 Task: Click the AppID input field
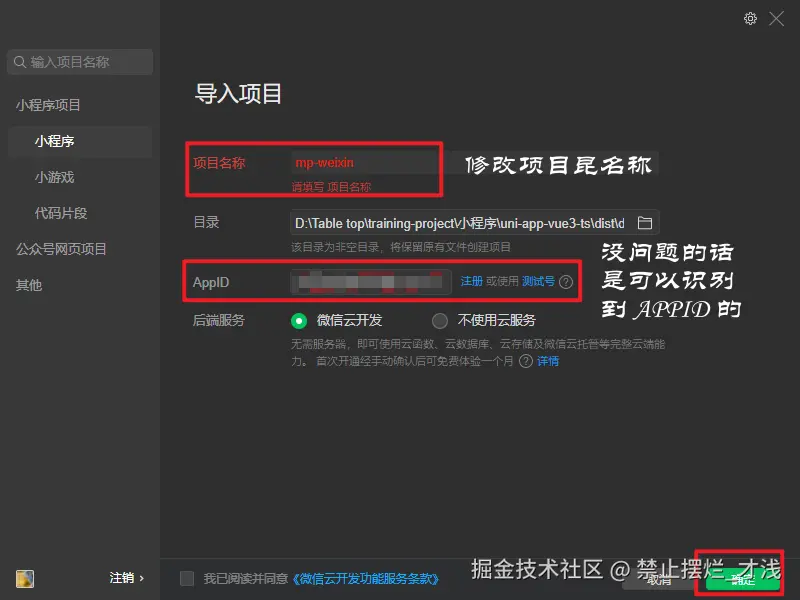[x=371, y=282]
